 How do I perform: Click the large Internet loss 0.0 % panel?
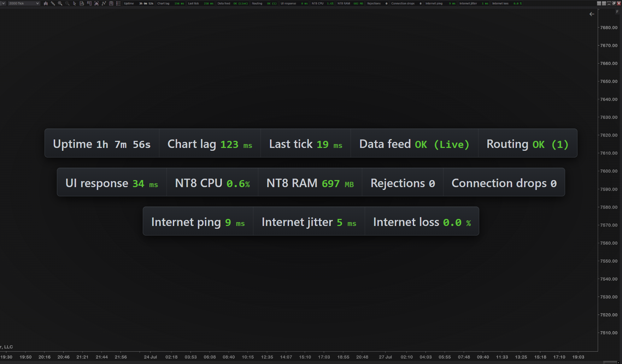422,221
